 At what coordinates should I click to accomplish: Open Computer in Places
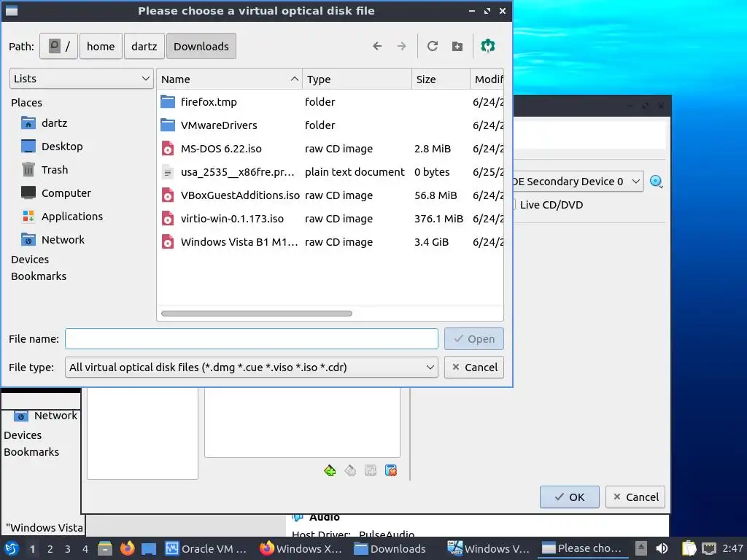(x=55, y=192)
